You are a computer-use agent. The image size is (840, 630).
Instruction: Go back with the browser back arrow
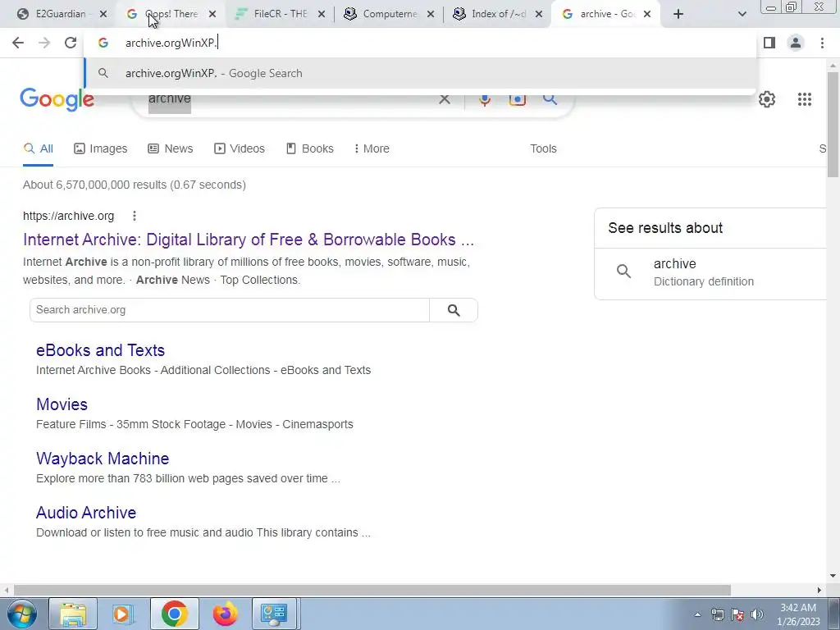coord(18,43)
